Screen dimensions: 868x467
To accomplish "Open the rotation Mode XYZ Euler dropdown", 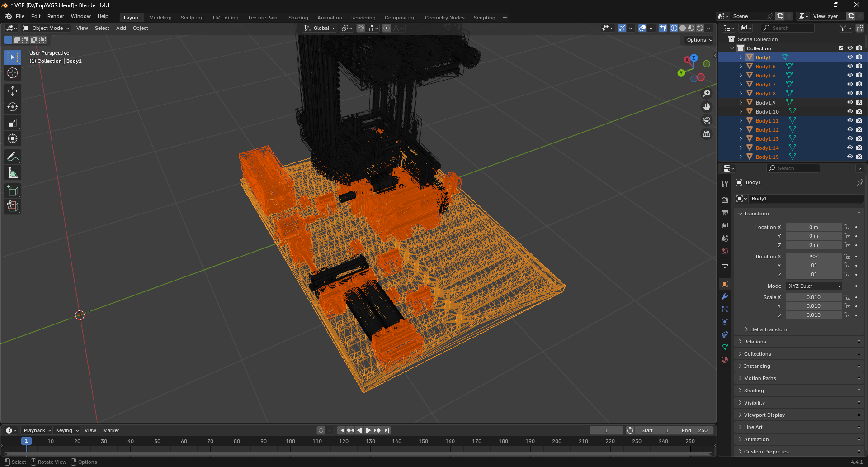I will 814,286.
